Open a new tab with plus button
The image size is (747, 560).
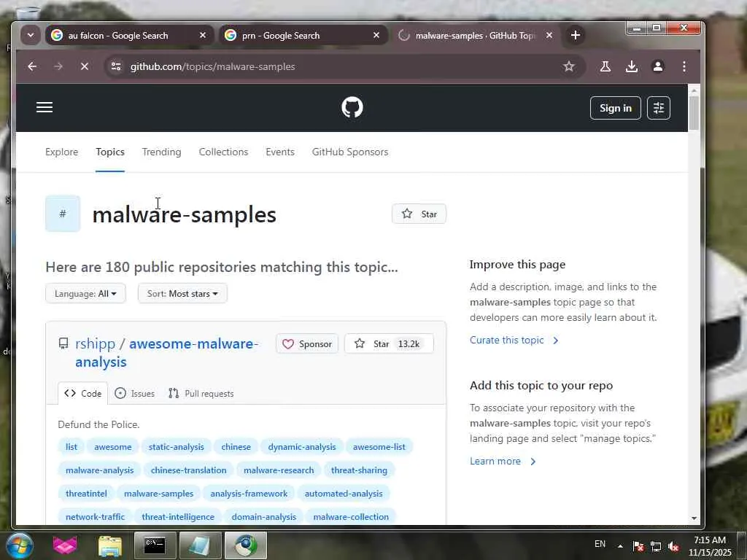(x=575, y=35)
